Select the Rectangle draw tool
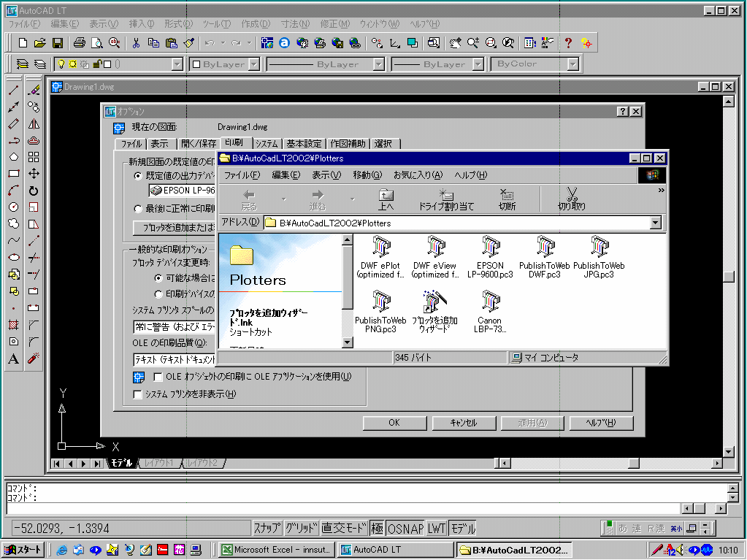The width and height of the screenshot is (747, 560). (x=14, y=173)
